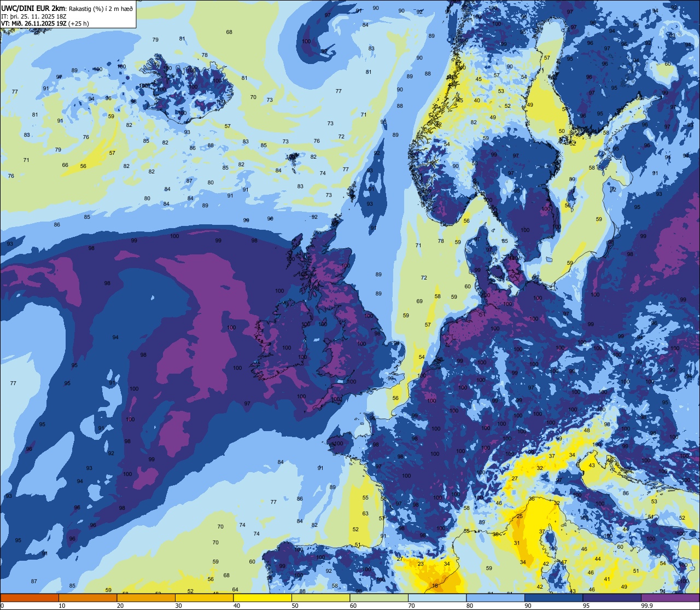The width and height of the screenshot is (700, 610).
Task: Click the '18' humidity value on the map
Action: pyautogui.click(x=435, y=586)
